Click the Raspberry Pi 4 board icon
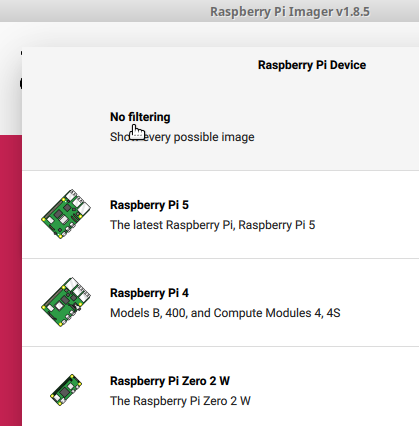The width and height of the screenshot is (419, 426). click(66, 302)
